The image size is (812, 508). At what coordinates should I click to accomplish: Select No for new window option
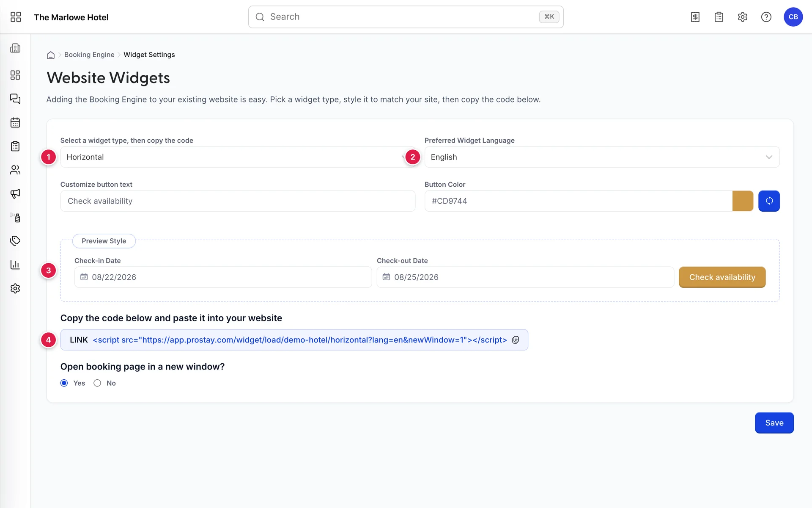[x=97, y=383]
